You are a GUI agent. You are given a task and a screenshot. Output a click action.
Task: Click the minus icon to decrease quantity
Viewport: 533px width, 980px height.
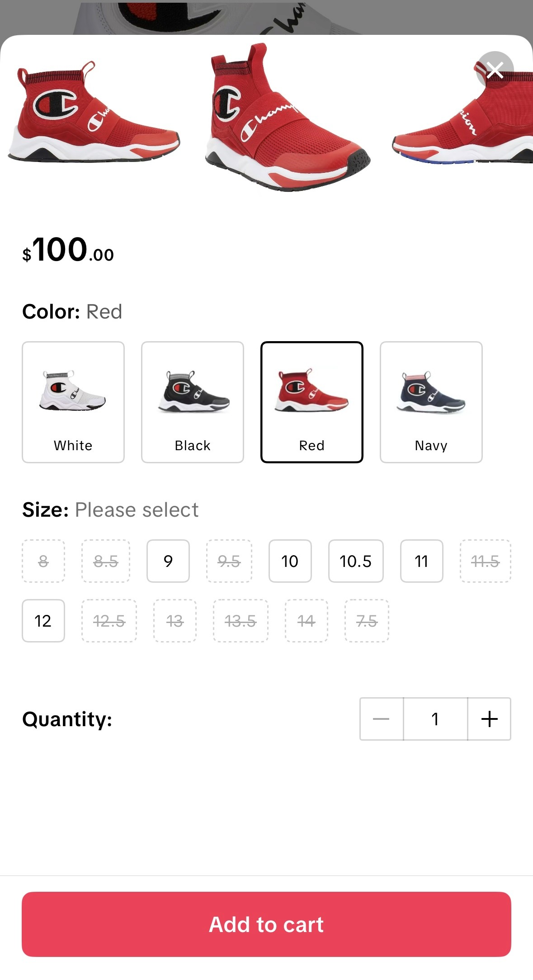[380, 719]
